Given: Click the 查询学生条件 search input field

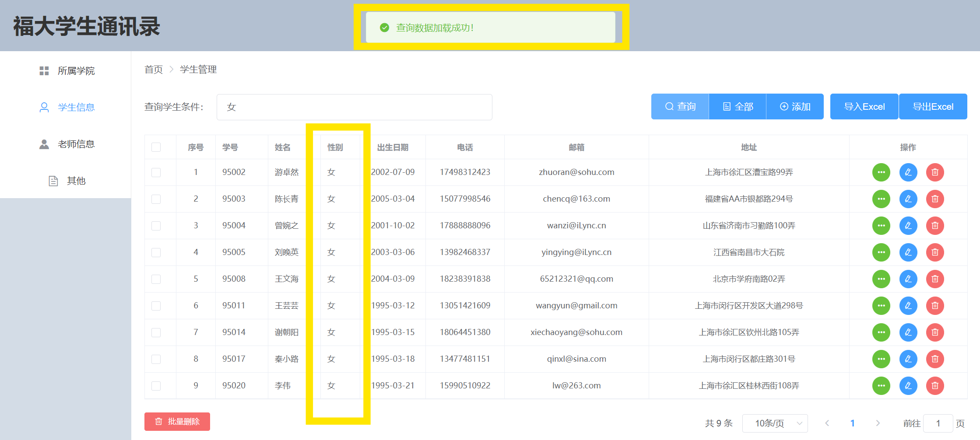Looking at the screenshot, I should pos(354,107).
